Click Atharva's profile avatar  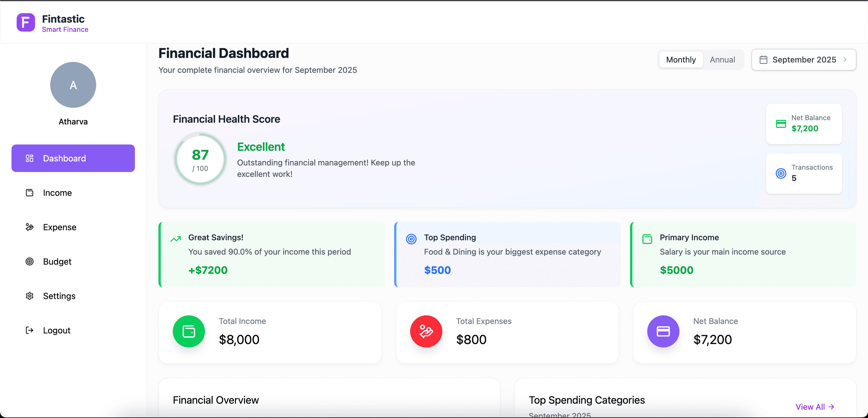73,85
